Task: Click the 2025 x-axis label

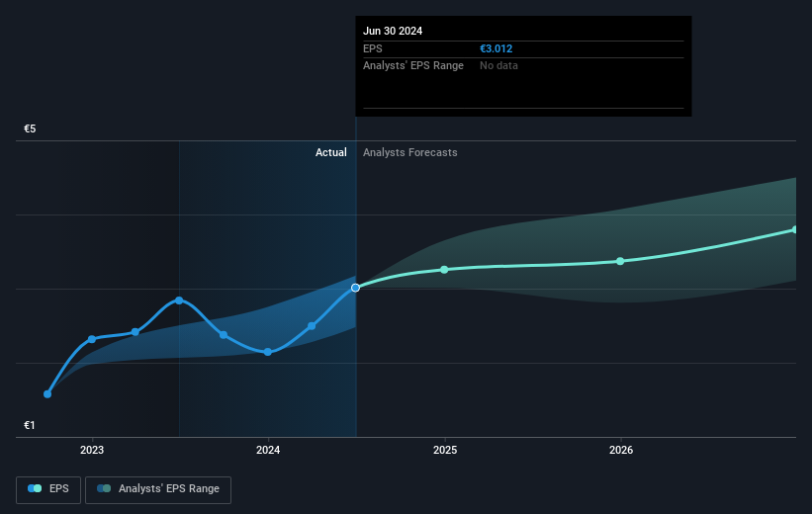Action: pyautogui.click(x=445, y=450)
